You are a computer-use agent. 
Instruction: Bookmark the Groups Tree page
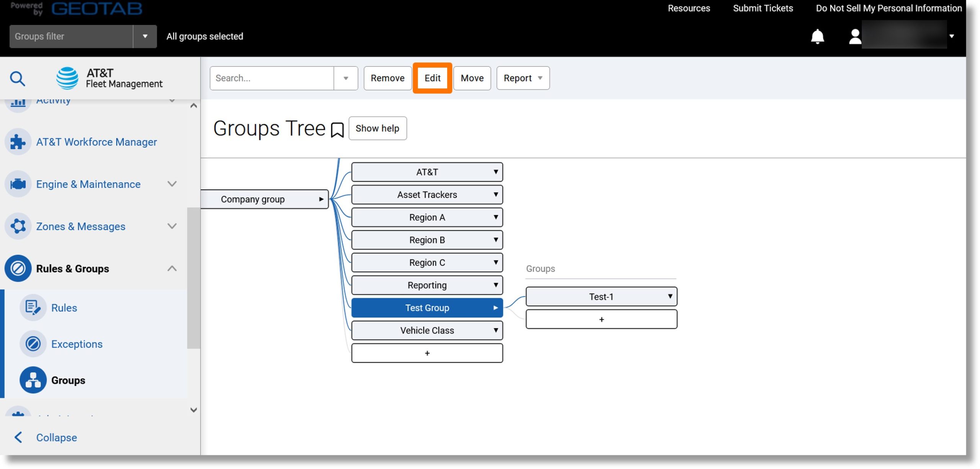pos(337,130)
